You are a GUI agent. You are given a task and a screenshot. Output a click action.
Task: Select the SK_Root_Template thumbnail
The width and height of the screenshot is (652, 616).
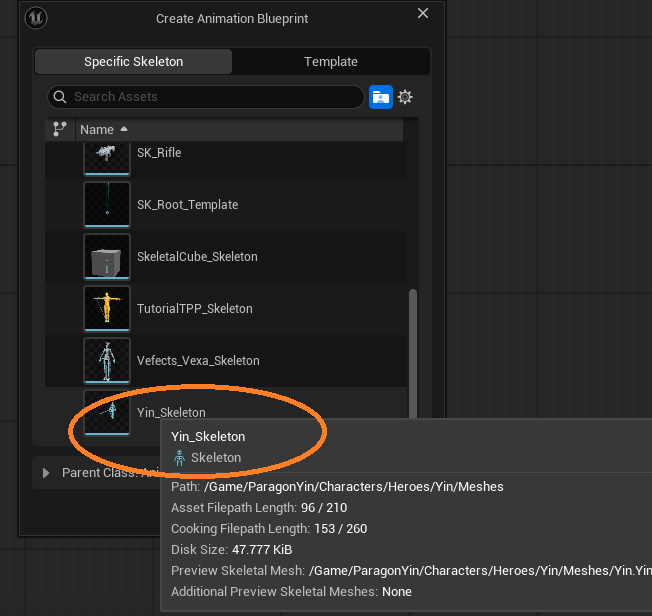coord(107,205)
